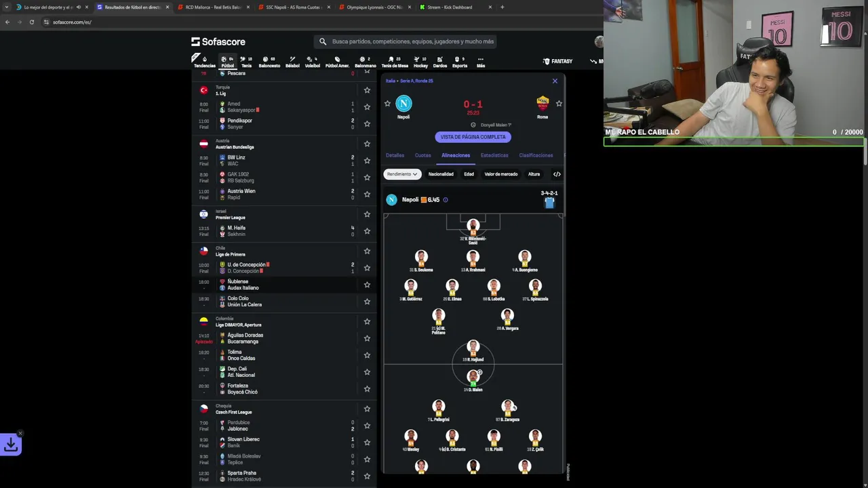868x488 pixels.
Task: Switch to the Cuotas tab
Action: [x=423, y=155]
